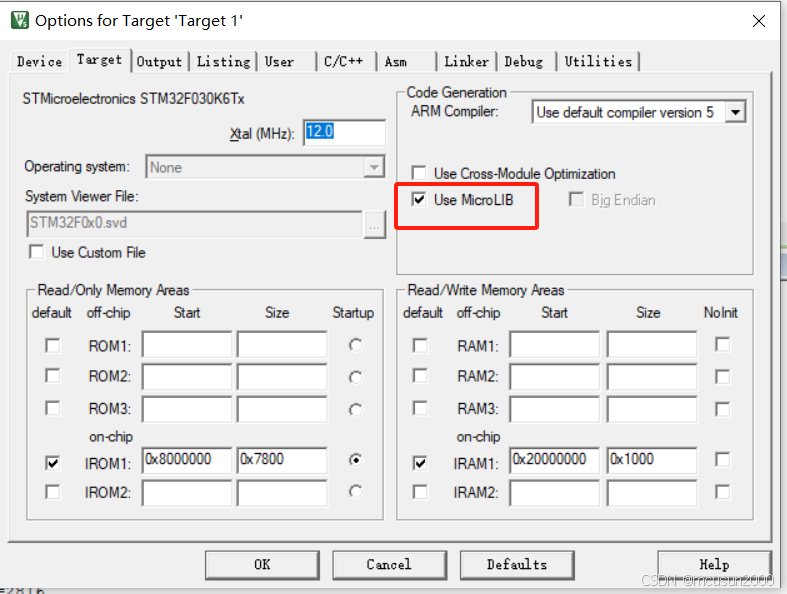Check the ROM2 default checkbox
Viewport: 787px width, 594px height.
(53, 376)
